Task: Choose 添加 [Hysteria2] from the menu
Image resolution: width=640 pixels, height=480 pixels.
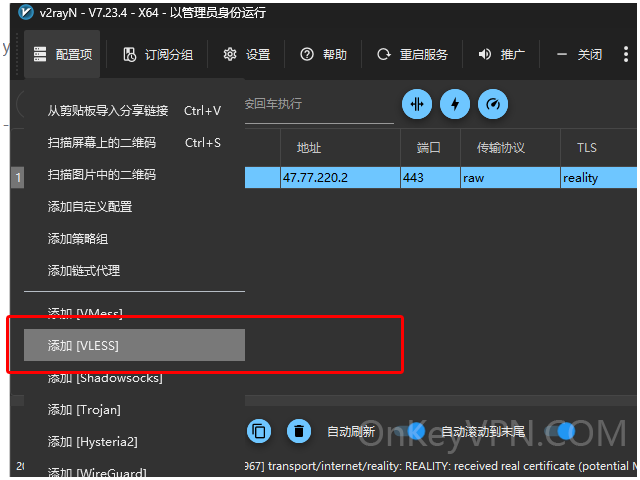Action: tap(134, 442)
